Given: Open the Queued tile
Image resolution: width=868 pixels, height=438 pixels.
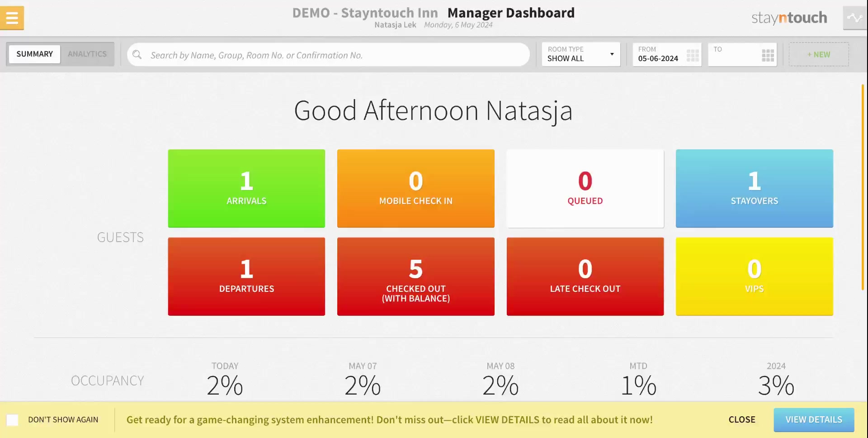Looking at the screenshot, I should click(585, 188).
